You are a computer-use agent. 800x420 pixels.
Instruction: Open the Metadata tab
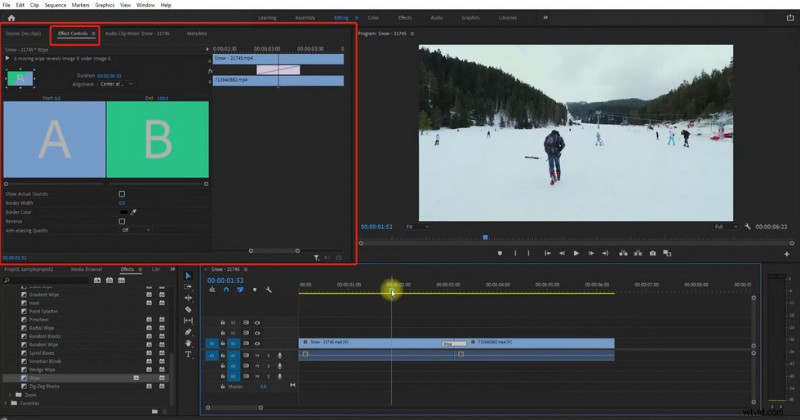point(196,34)
